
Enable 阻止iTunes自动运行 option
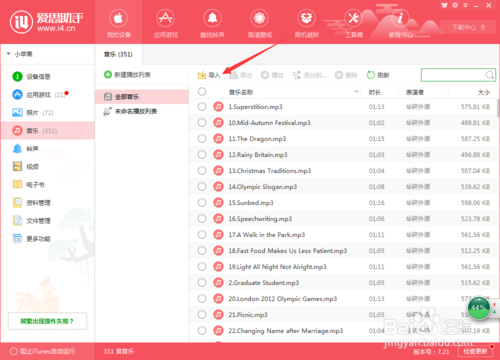(14, 351)
